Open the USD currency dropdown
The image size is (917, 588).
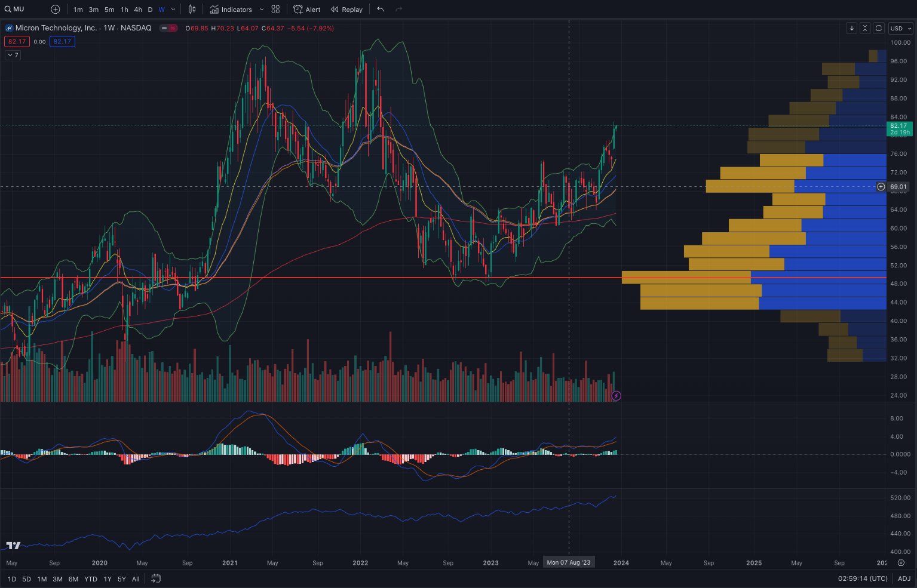(x=900, y=28)
